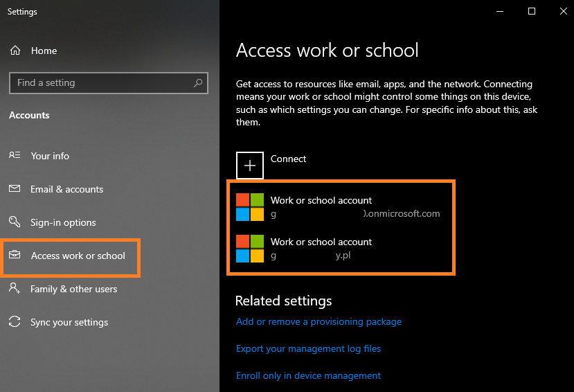Click the Accounts section heading
The image size is (574, 392).
click(x=29, y=115)
